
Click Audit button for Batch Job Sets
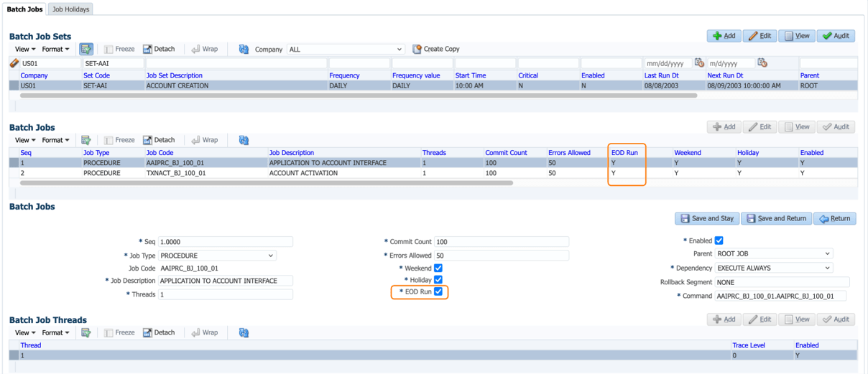coord(836,35)
